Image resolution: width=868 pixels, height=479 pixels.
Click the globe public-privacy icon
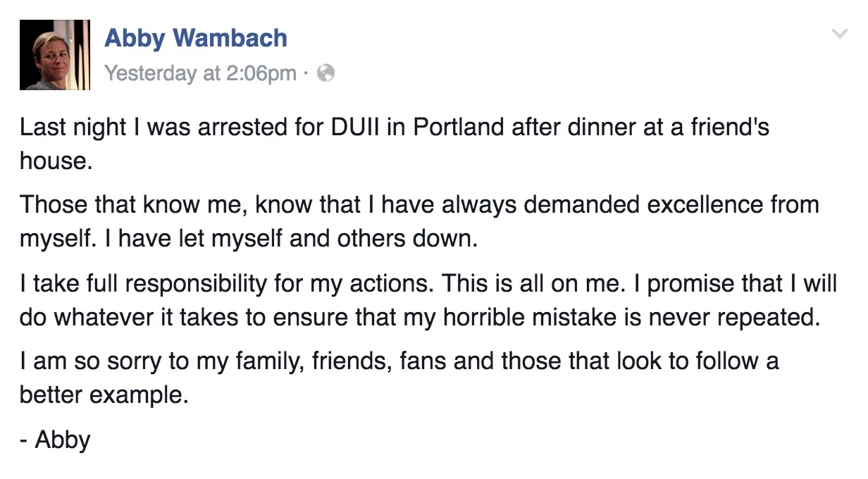pyautogui.click(x=325, y=73)
